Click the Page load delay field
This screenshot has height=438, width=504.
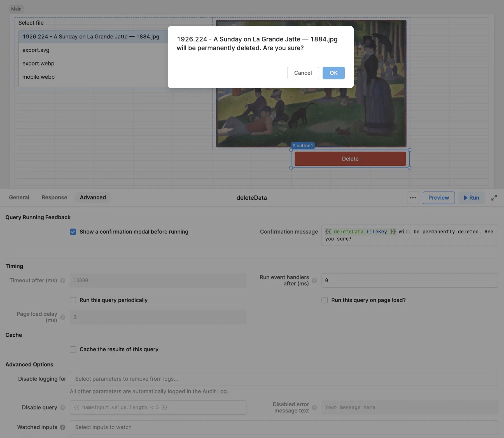point(158,317)
